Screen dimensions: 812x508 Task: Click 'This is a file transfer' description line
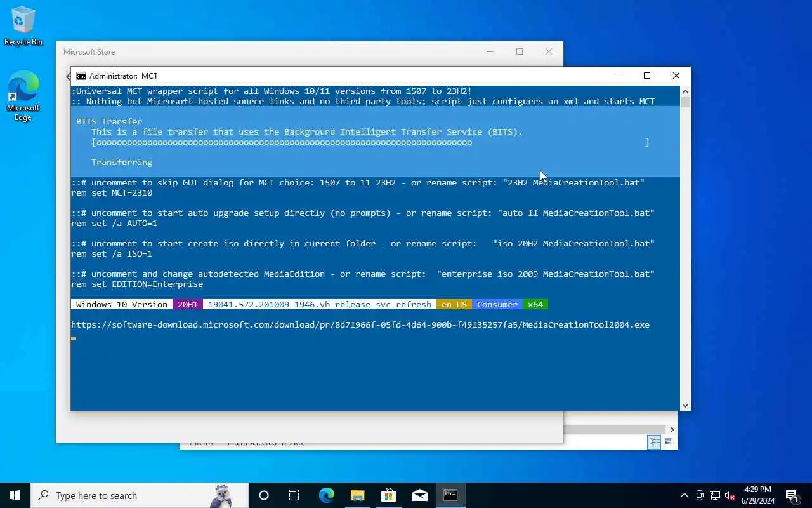pyautogui.click(x=307, y=131)
